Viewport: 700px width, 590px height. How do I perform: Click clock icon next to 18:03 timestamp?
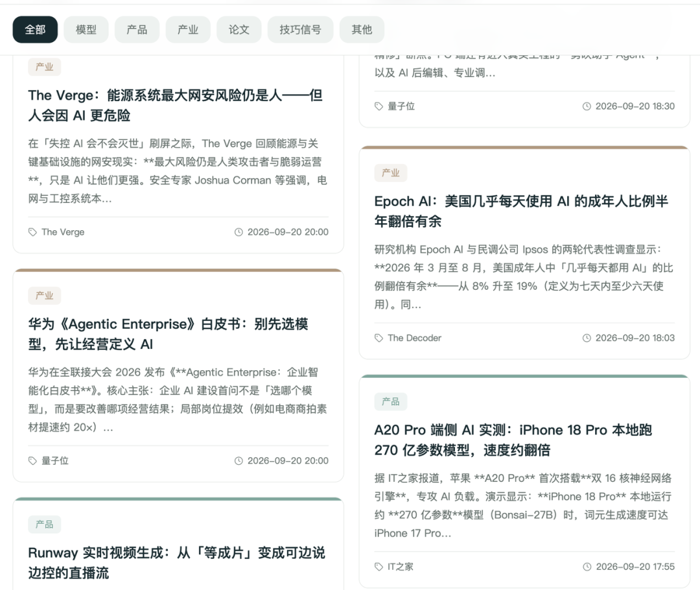coord(587,338)
